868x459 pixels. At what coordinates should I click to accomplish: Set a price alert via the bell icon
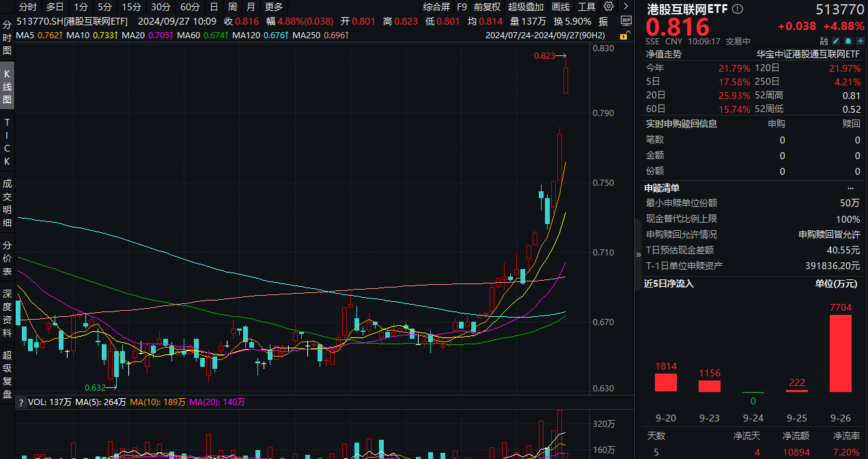click(847, 42)
